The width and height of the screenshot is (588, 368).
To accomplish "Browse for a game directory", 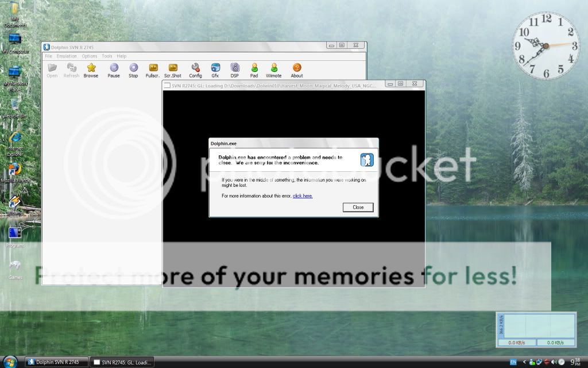I will point(91,69).
